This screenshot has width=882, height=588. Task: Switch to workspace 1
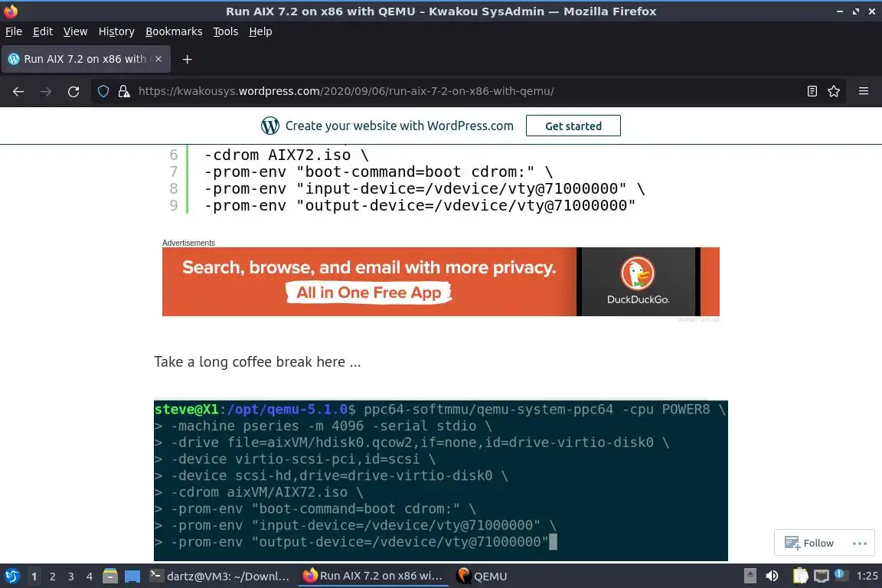click(x=34, y=577)
